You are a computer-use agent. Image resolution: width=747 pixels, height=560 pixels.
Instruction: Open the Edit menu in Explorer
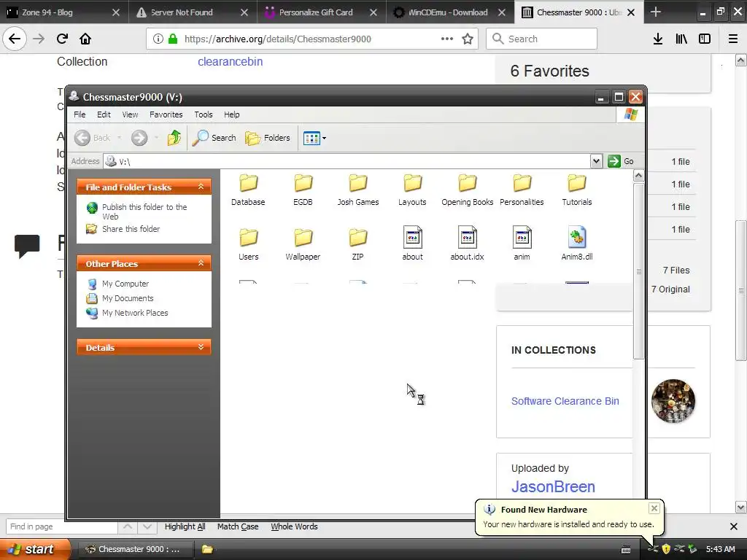point(104,114)
